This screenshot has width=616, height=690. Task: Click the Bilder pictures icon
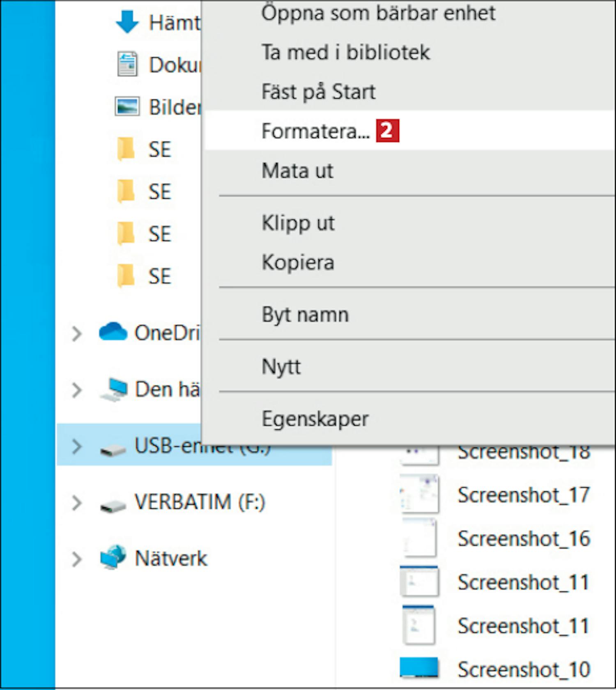pos(127,106)
